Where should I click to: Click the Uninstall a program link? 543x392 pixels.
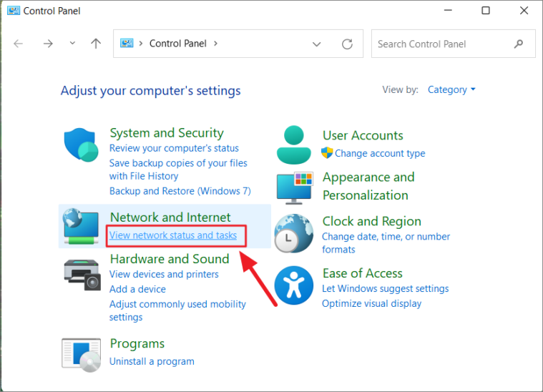coord(152,361)
